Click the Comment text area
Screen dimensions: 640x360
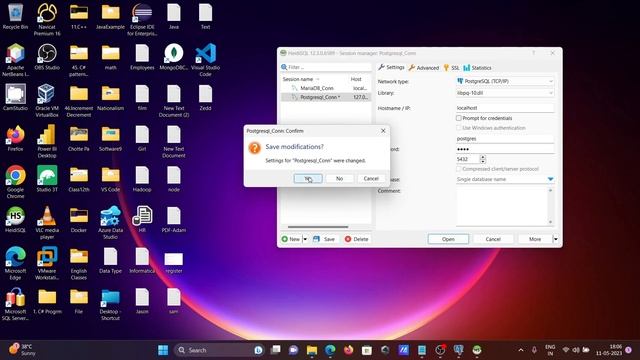coord(501,206)
